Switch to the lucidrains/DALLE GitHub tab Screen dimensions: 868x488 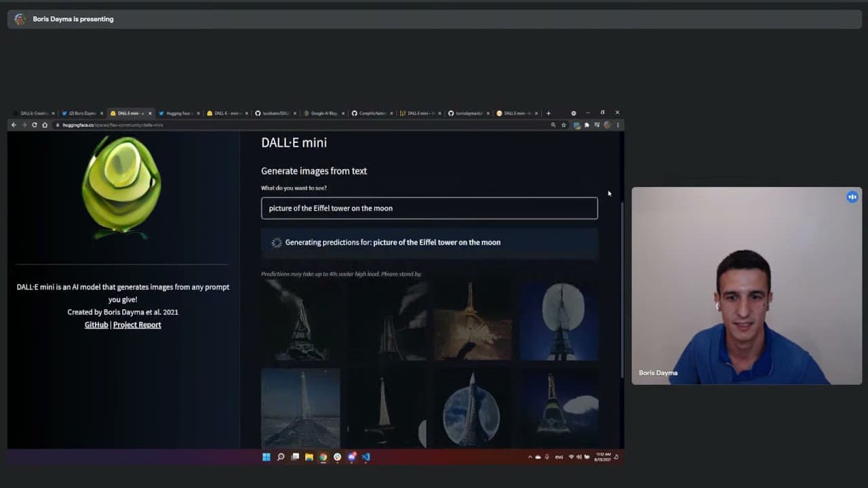tap(275, 113)
